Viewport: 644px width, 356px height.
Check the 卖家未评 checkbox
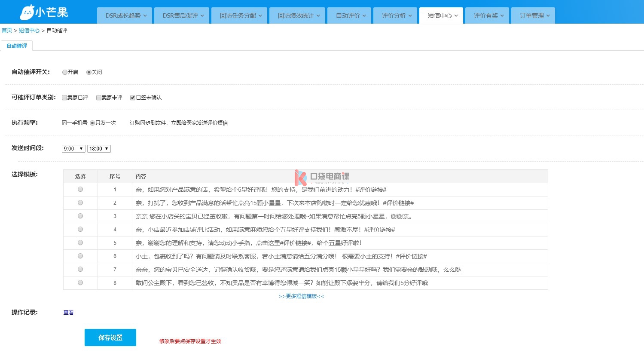click(99, 98)
